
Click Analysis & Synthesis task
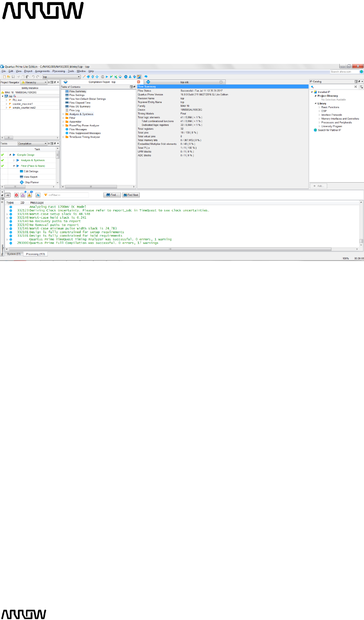pos(32,160)
